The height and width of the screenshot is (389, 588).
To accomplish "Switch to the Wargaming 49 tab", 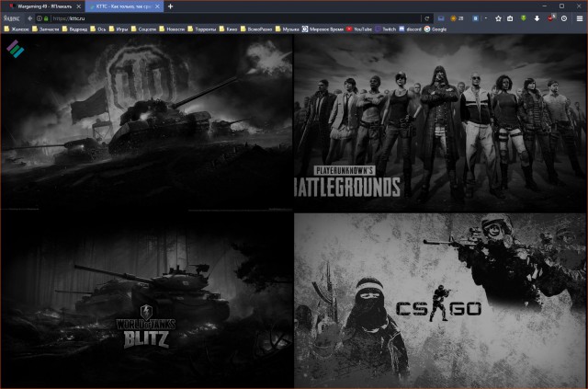I will point(43,6).
